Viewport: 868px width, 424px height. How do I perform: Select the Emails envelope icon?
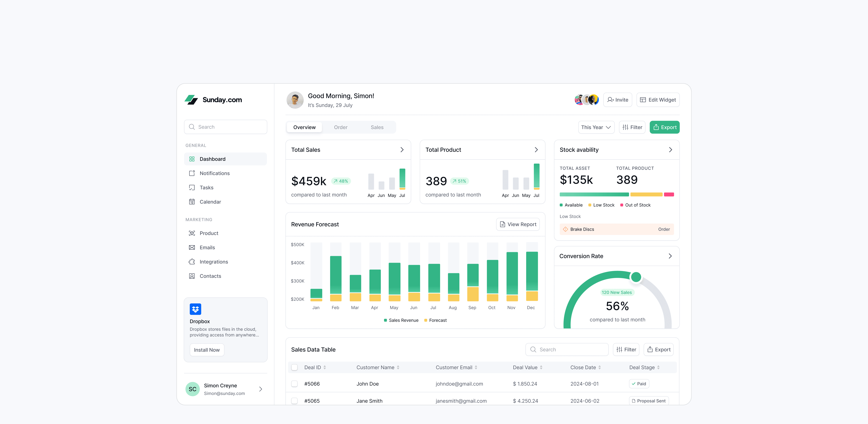point(192,248)
